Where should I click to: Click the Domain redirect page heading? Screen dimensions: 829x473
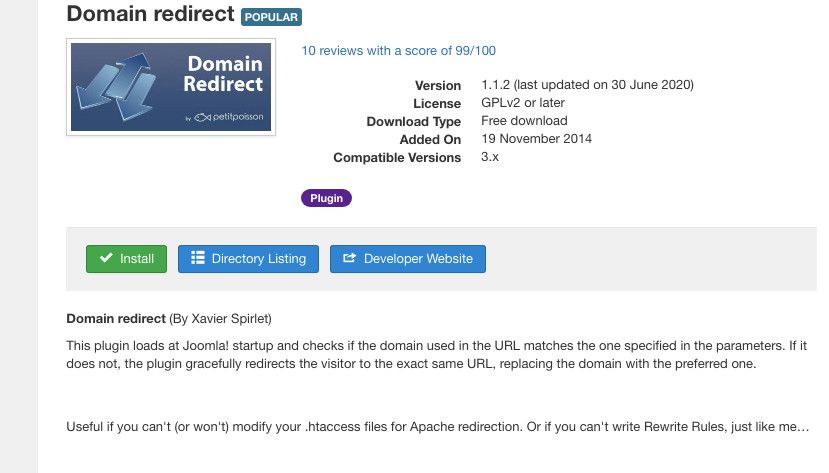click(x=151, y=14)
